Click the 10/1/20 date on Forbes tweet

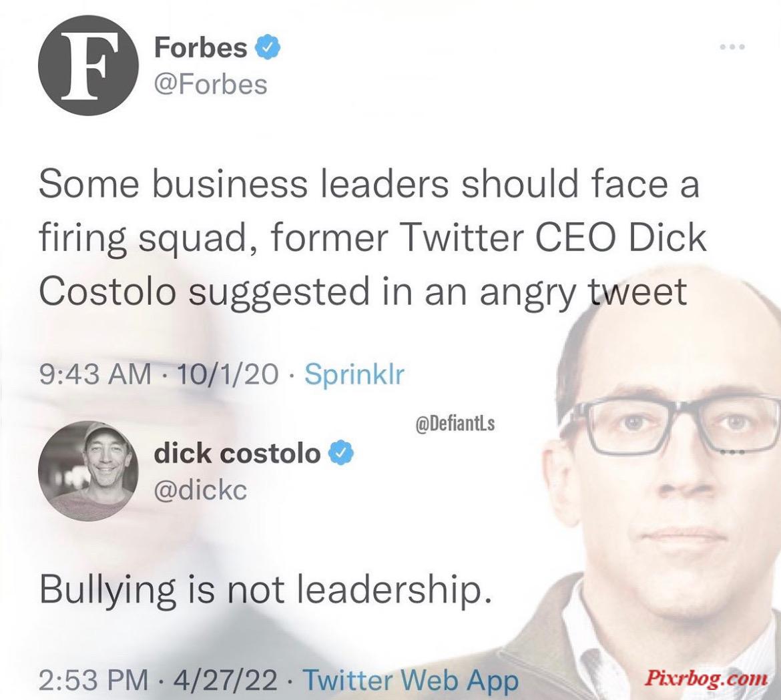228,374
